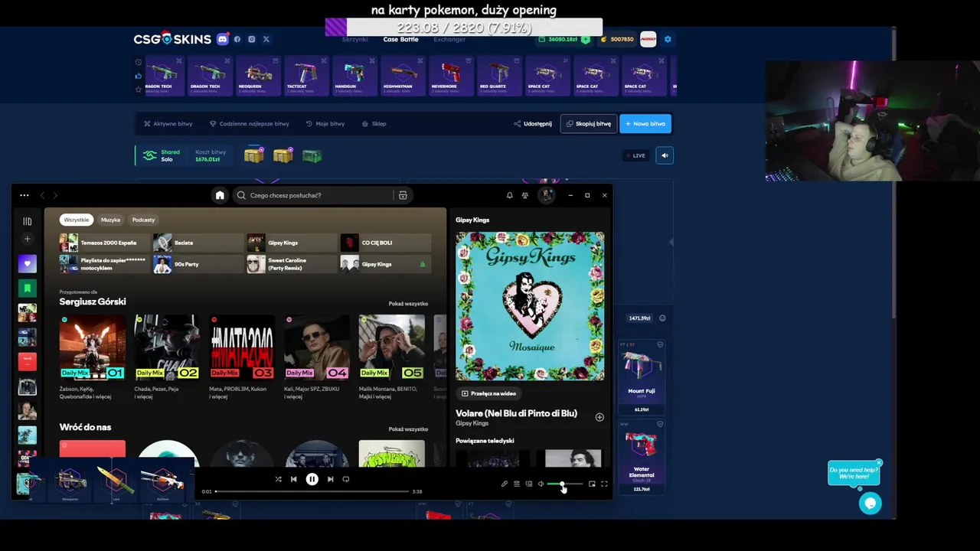Pause the playing song

(312, 479)
